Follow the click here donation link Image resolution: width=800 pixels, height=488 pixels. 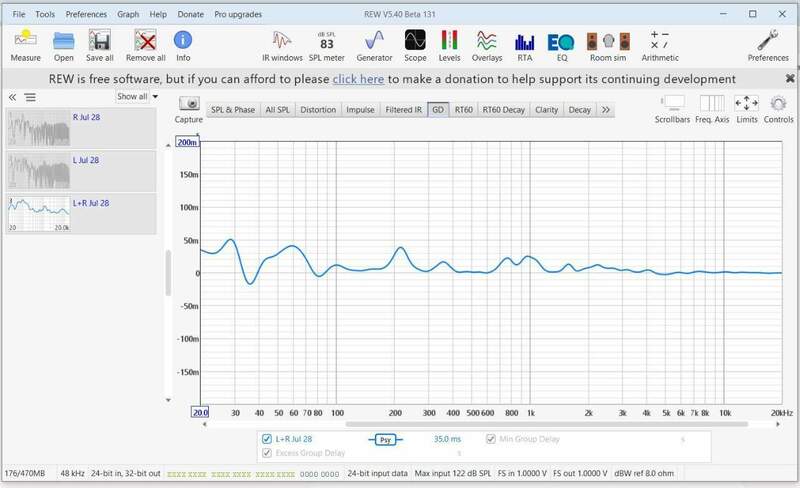(x=358, y=79)
